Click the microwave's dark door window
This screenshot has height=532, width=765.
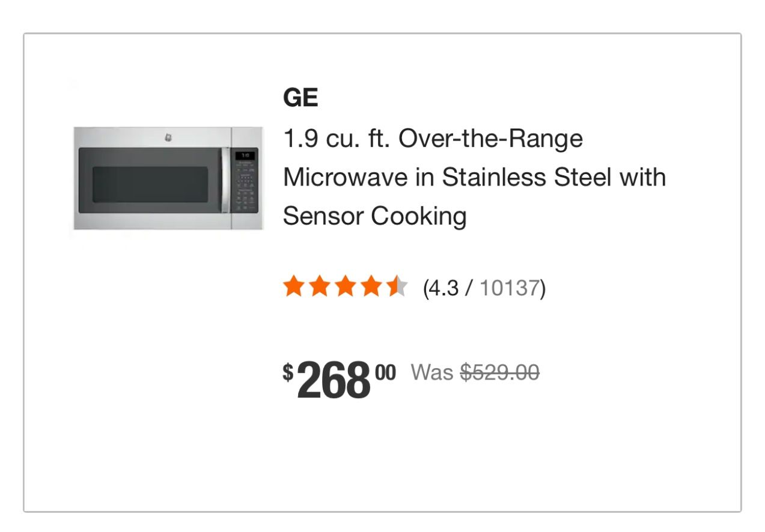pyautogui.click(x=150, y=184)
